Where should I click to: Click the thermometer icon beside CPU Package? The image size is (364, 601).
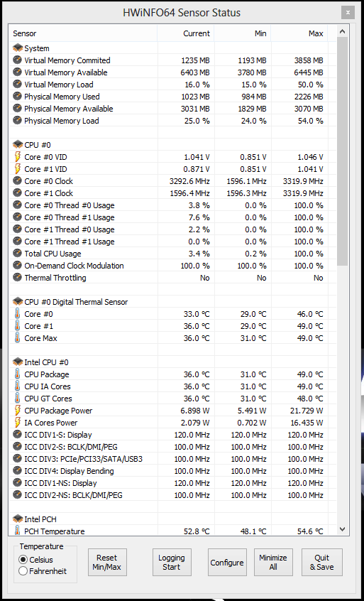click(x=17, y=374)
